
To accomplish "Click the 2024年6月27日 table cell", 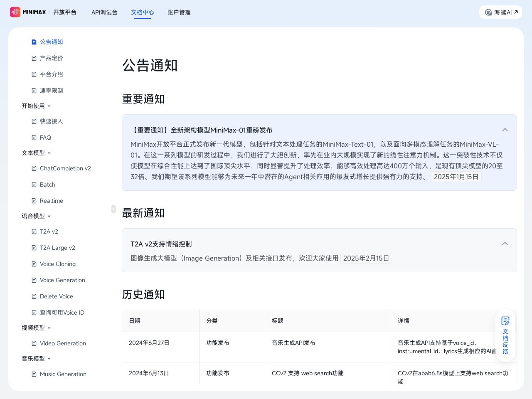I will point(160,347).
